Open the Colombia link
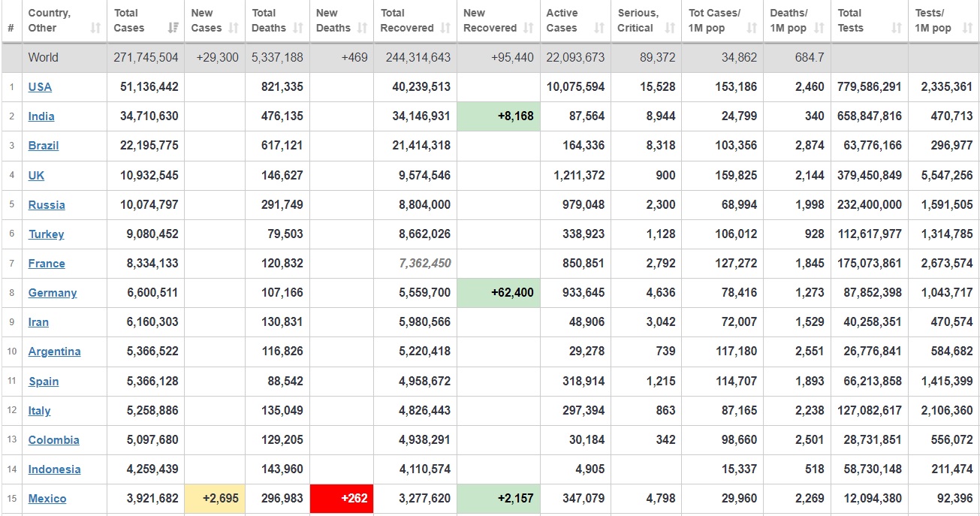The width and height of the screenshot is (980, 516). pyautogui.click(x=54, y=440)
